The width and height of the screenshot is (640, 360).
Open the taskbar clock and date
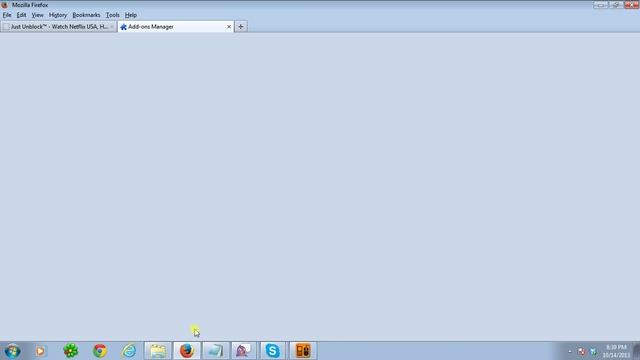[x=616, y=351]
